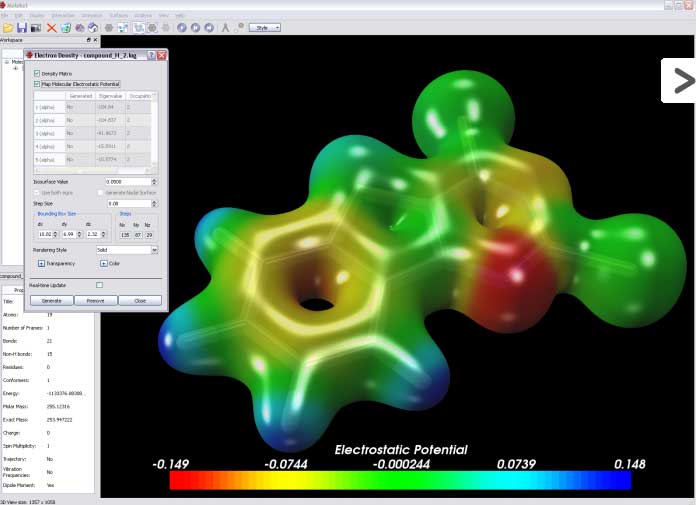The height and width of the screenshot is (505, 700).
Task: Open the File menu
Action: [4, 16]
